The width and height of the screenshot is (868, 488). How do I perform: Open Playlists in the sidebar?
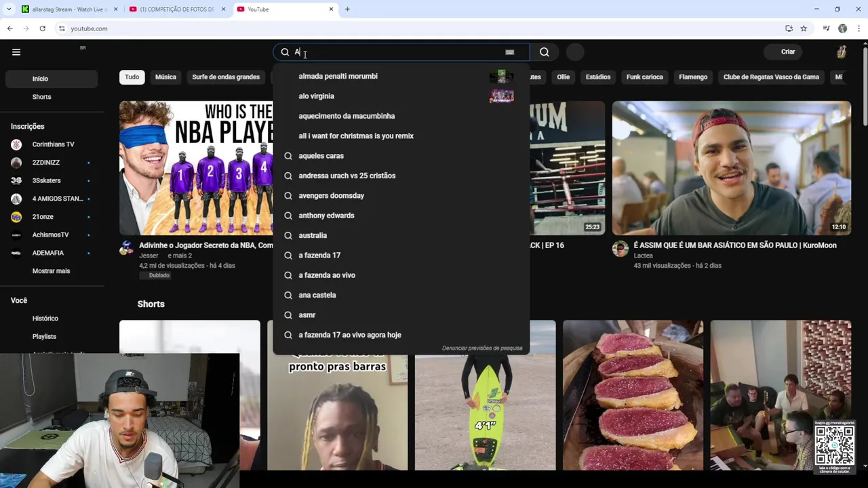pos(52,337)
